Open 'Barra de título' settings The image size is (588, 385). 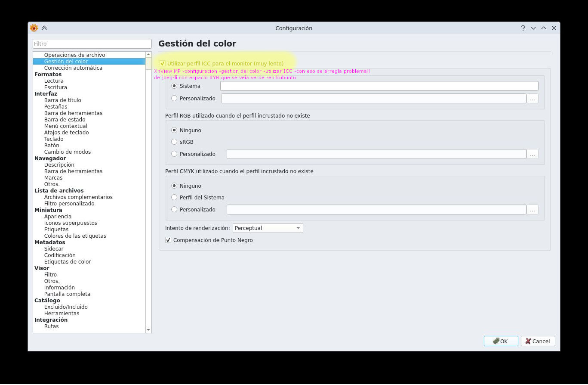click(62, 100)
